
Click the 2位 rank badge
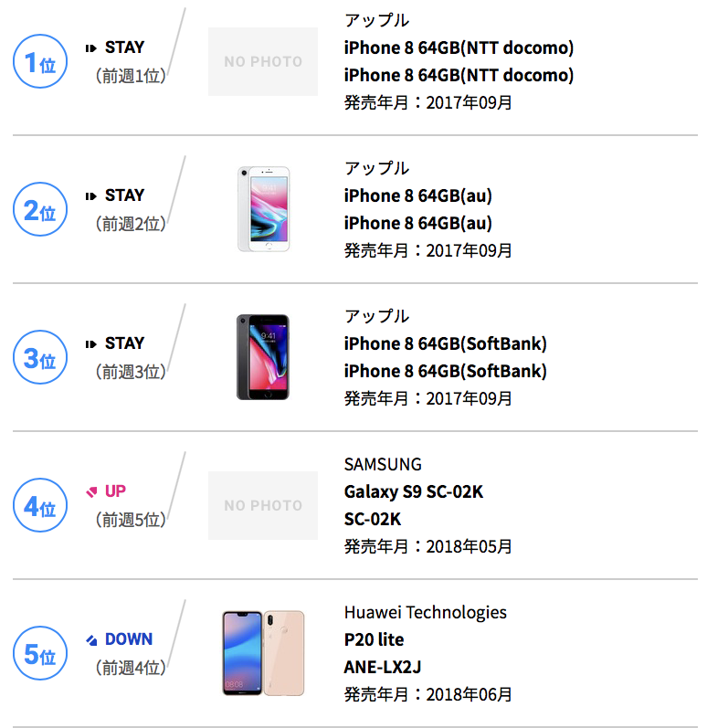coord(40,209)
